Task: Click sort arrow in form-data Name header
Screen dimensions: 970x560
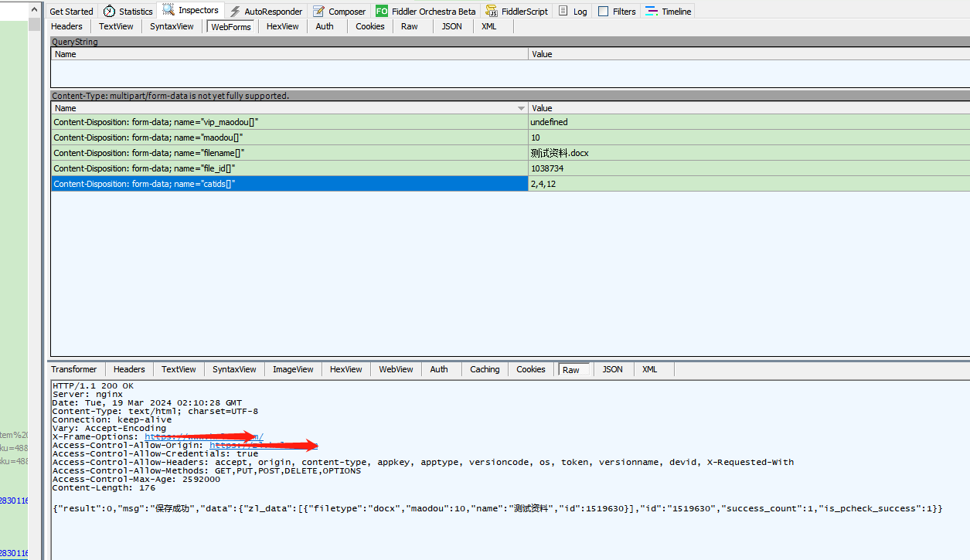Action: tap(521, 109)
